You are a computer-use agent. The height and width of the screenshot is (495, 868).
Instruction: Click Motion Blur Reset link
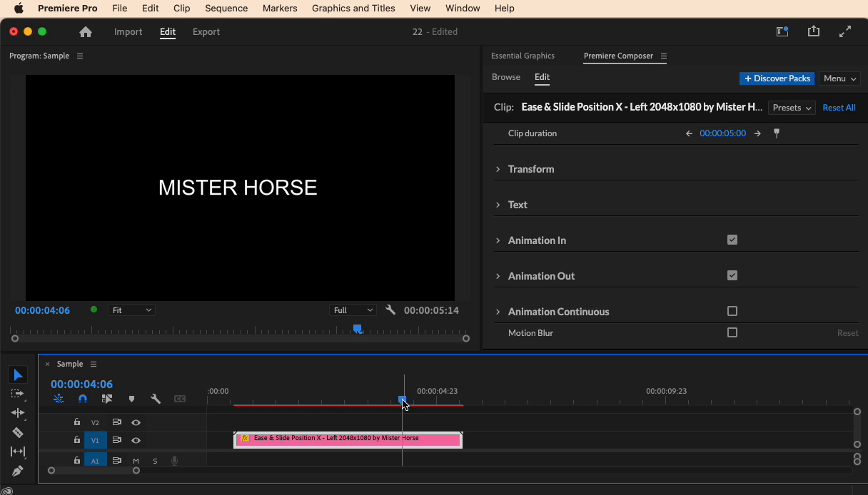pyautogui.click(x=847, y=333)
